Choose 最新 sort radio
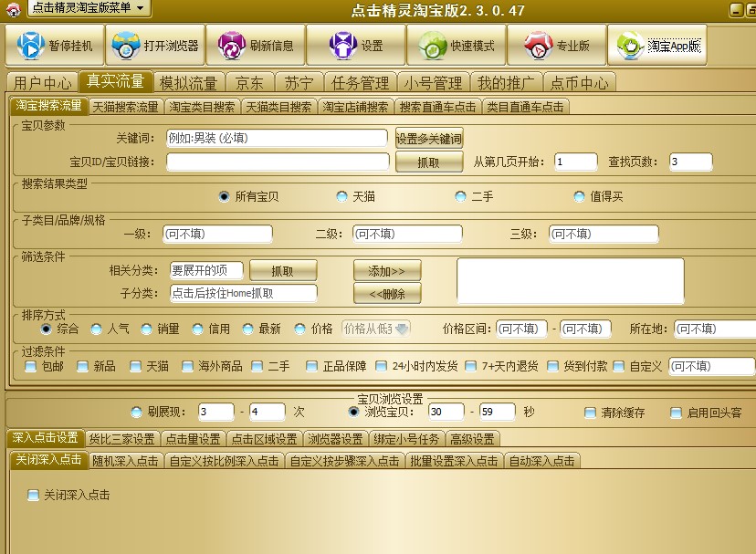The height and width of the screenshot is (554, 756). click(247, 329)
